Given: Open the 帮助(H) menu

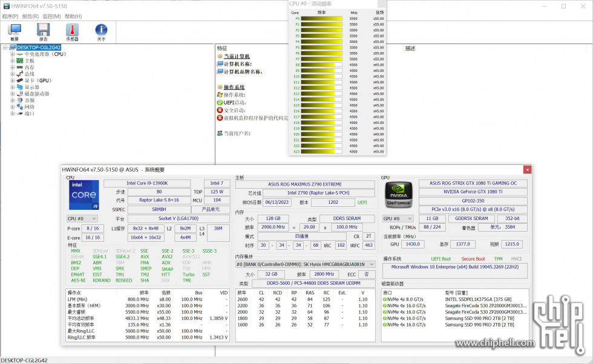Looking at the screenshot, I should [x=73, y=16].
